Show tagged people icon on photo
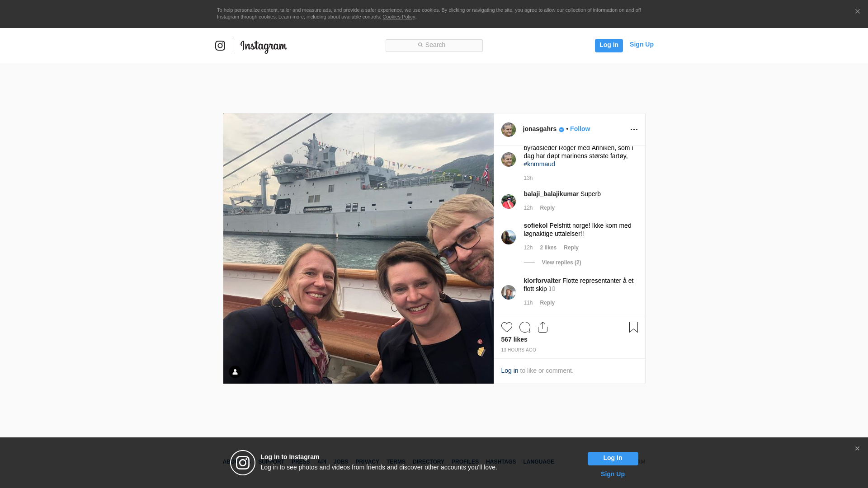868x488 pixels. 235,372
